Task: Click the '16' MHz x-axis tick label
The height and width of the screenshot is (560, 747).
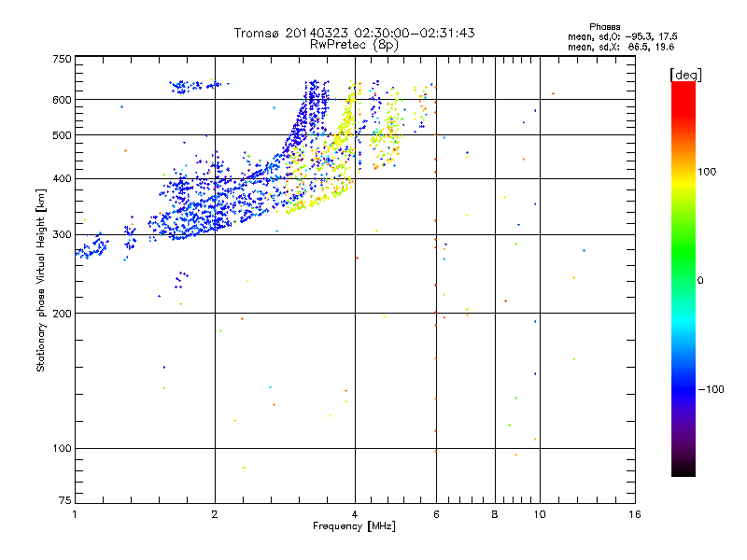Action: click(635, 514)
